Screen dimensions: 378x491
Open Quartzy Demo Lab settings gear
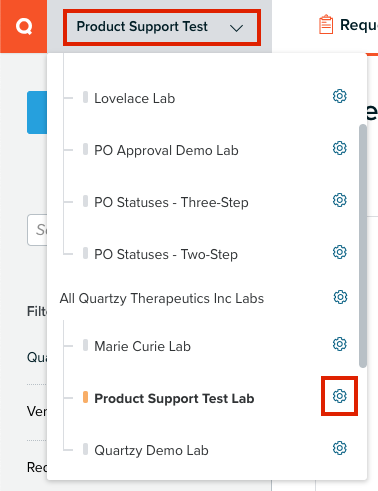click(340, 448)
